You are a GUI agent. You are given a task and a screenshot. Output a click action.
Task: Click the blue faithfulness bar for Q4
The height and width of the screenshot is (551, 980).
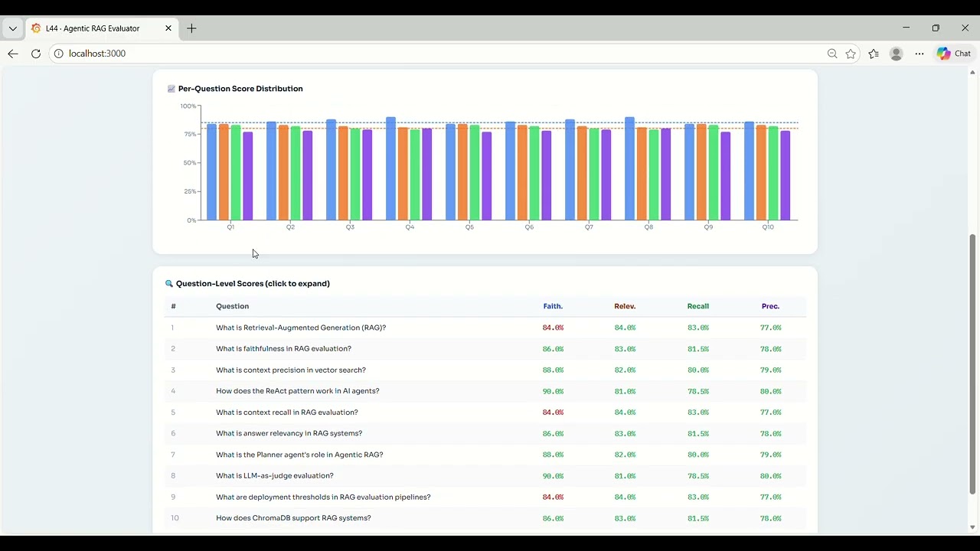390,168
